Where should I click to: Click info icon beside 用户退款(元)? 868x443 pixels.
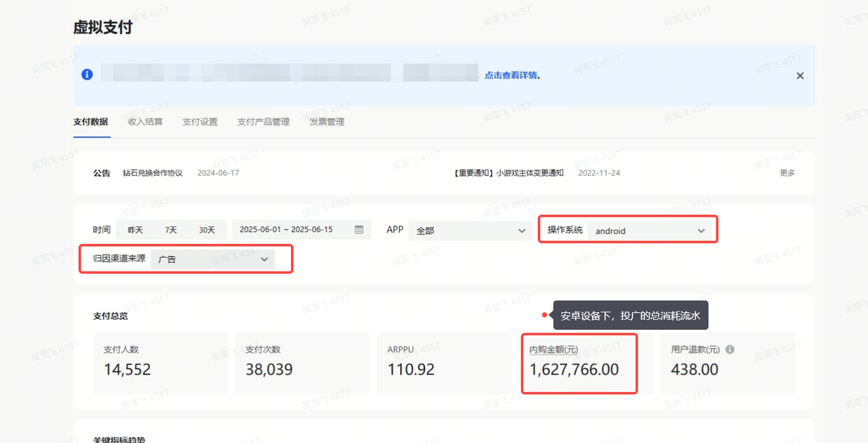tap(730, 350)
